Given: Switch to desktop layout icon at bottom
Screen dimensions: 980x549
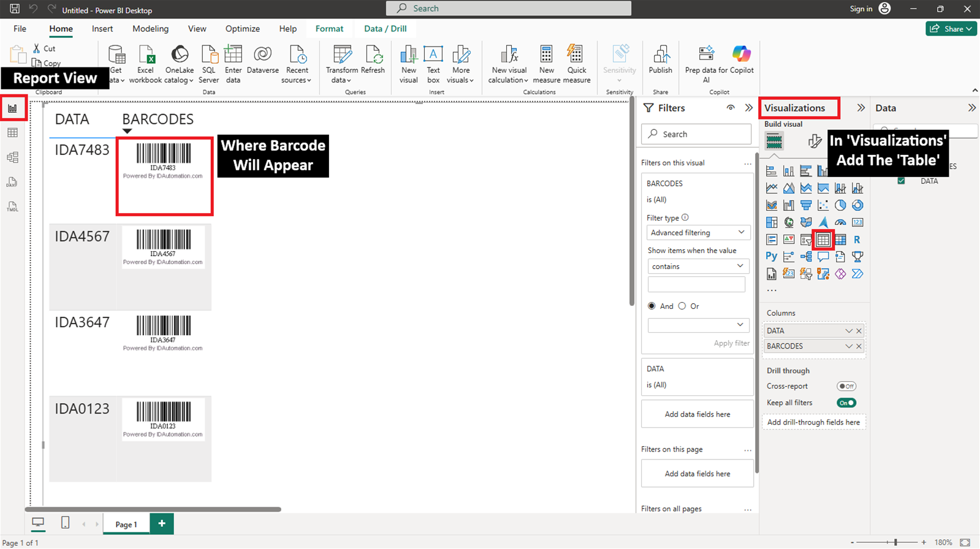Looking at the screenshot, I should [38, 523].
